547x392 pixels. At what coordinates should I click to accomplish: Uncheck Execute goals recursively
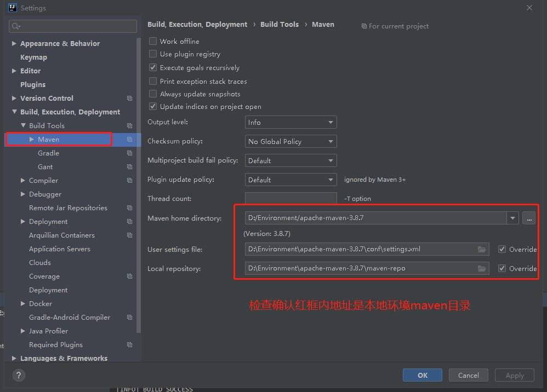(x=153, y=67)
